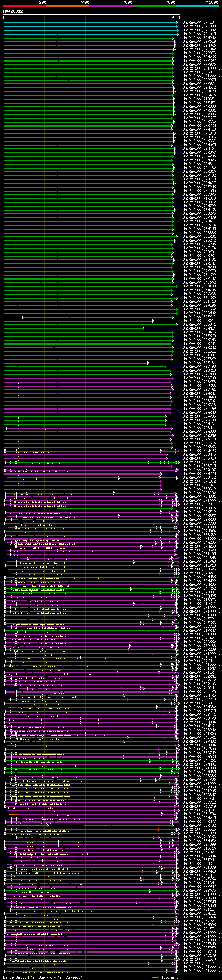Select the UniRef100_Q39620 label
Viewport: 222px width, 980px height.
[199, 550]
